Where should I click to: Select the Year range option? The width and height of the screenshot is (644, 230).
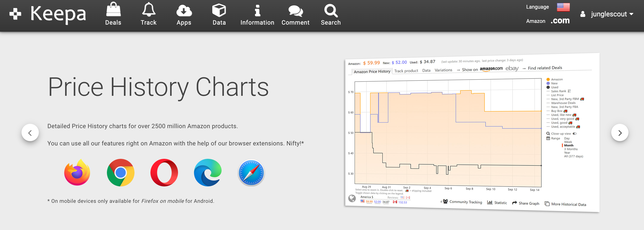click(x=567, y=153)
